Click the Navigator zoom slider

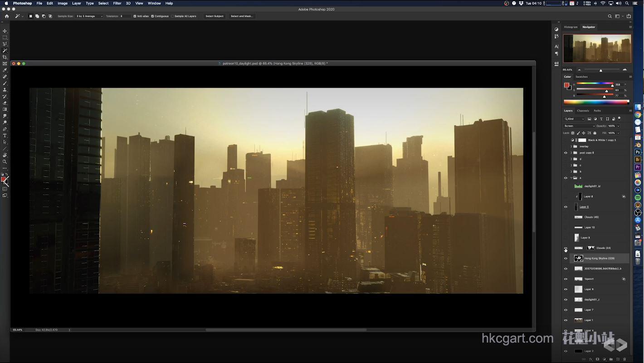602,70
